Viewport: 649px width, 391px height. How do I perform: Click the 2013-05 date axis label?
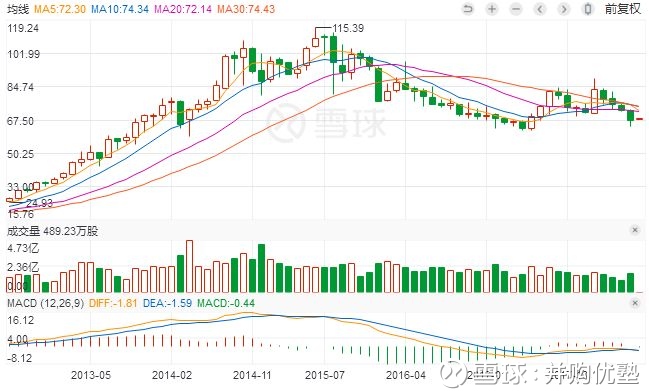click(x=91, y=375)
